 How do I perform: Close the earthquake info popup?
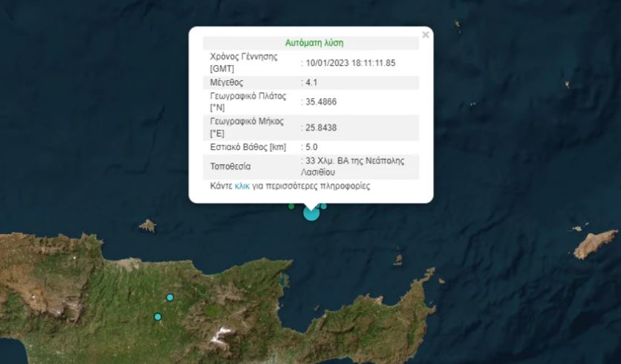pos(426,35)
